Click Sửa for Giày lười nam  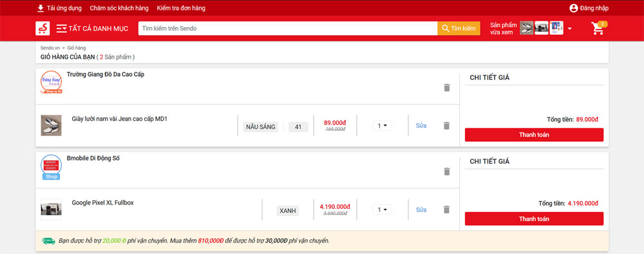click(421, 126)
